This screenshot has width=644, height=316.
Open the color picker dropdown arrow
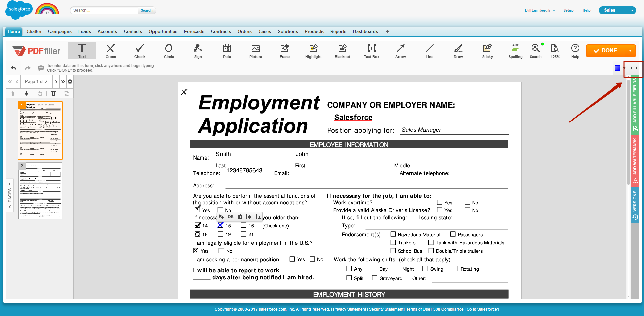point(624,68)
